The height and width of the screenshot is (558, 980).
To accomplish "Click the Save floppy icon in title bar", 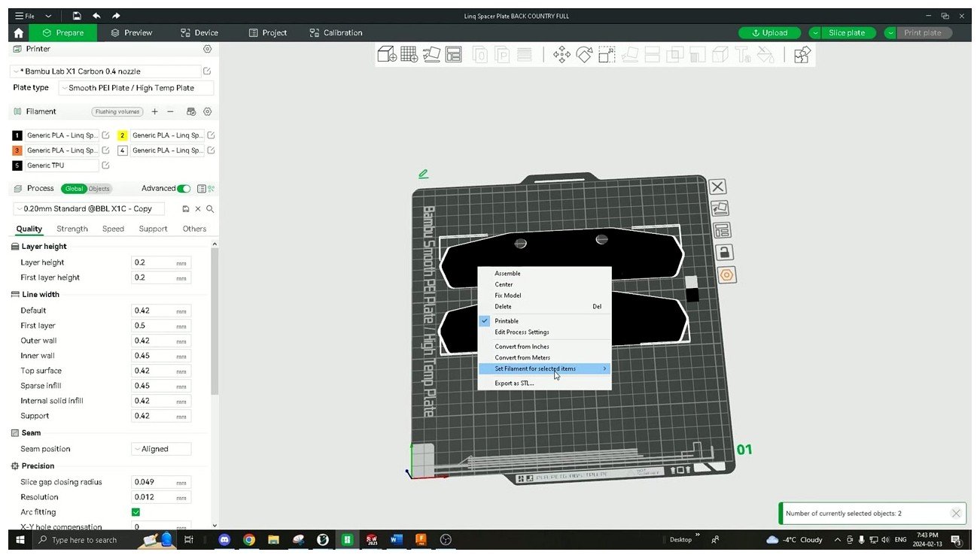I will click(x=77, y=16).
